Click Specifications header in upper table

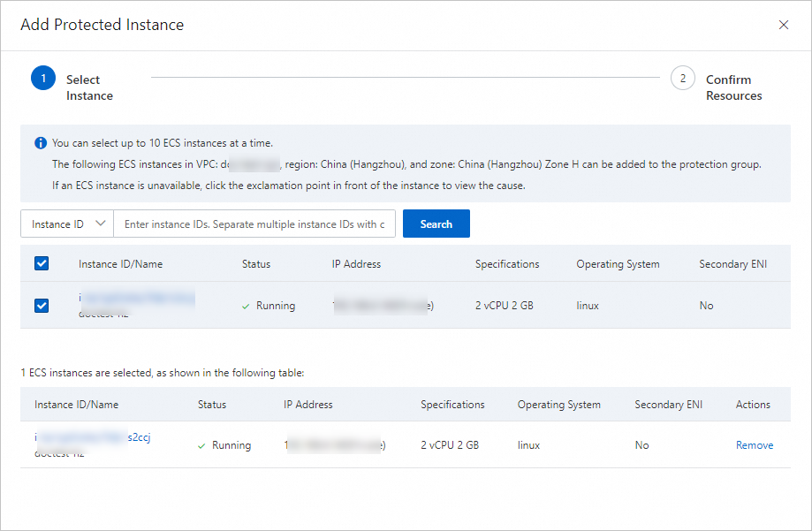click(507, 264)
